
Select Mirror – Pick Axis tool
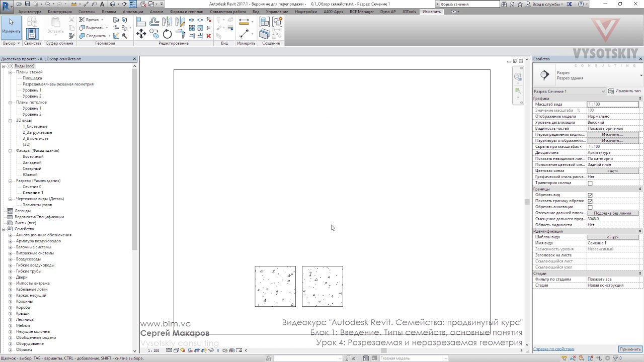tap(167, 22)
